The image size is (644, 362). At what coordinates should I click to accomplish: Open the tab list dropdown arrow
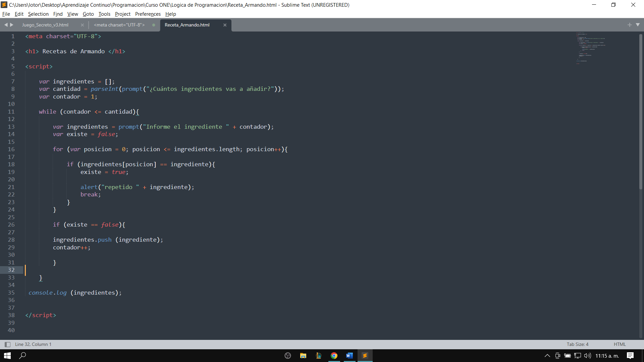tap(638, 25)
